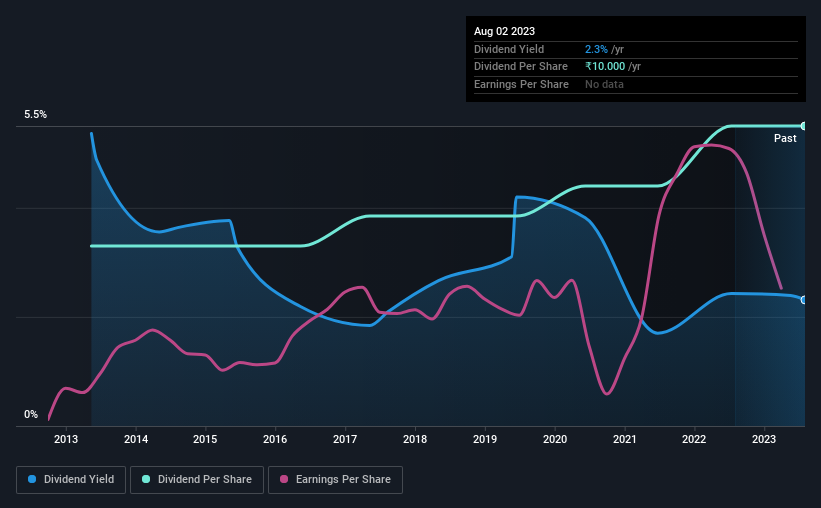Screen dimensions: 821x508
Task: Toggle the Earnings Per Share legend button
Action: [x=335, y=480]
